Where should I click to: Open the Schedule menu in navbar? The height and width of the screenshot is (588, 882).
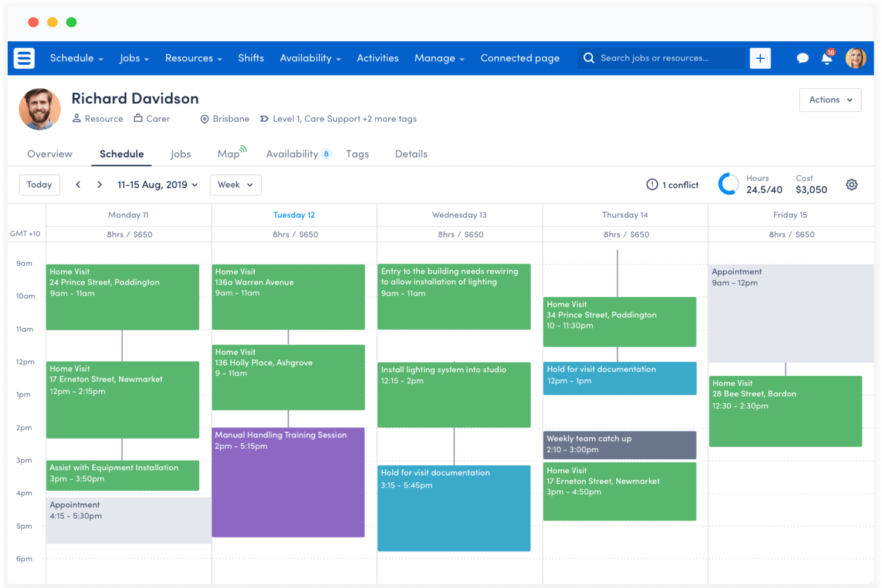tap(76, 58)
